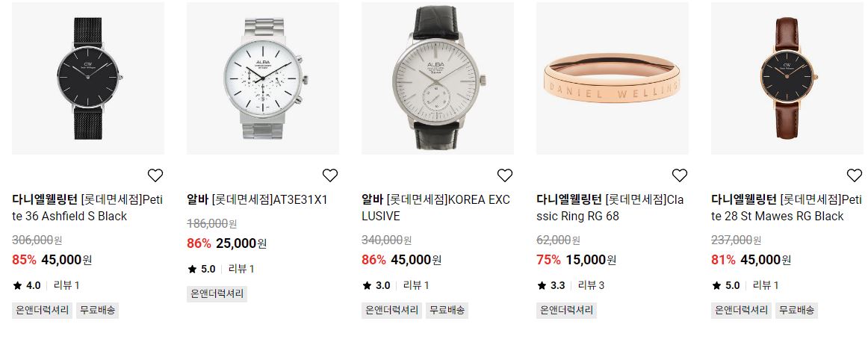Open Classic Ring RG 68 product title

click(x=610, y=208)
